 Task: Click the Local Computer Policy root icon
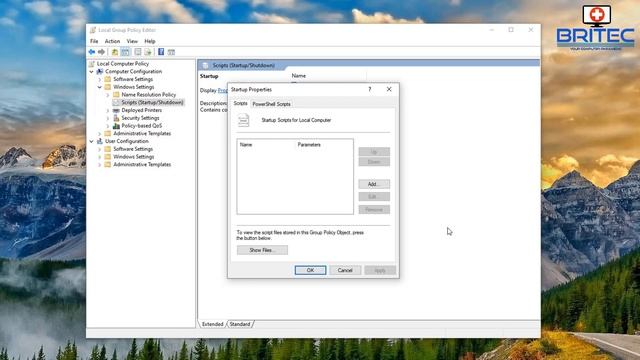point(92,64)
